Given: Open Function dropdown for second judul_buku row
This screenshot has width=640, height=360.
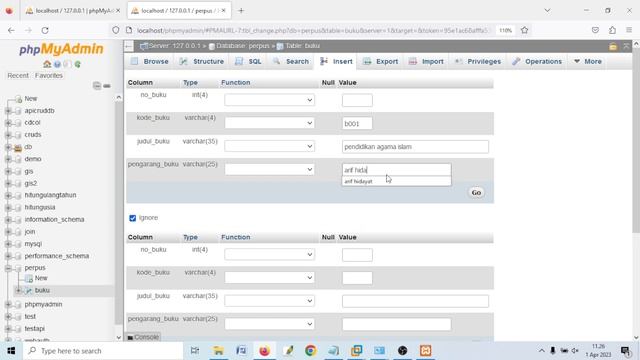Looking at the screenshot, I should point(269,301).
